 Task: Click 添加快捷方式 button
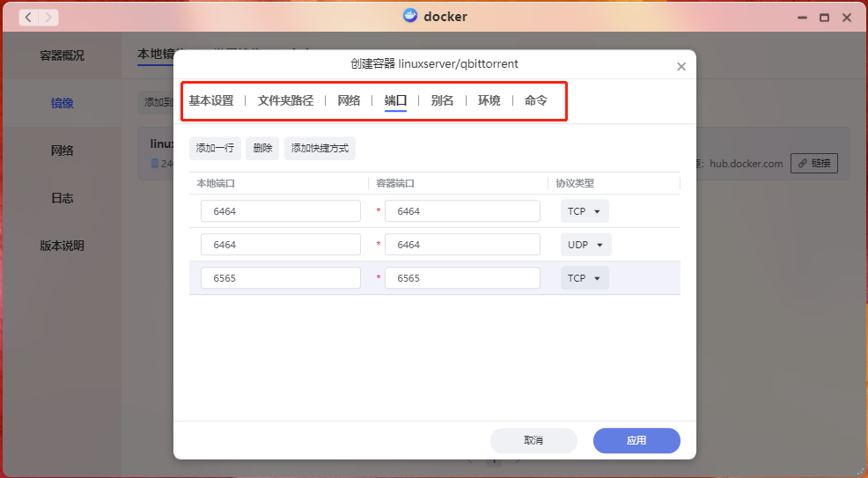[320, 148]
